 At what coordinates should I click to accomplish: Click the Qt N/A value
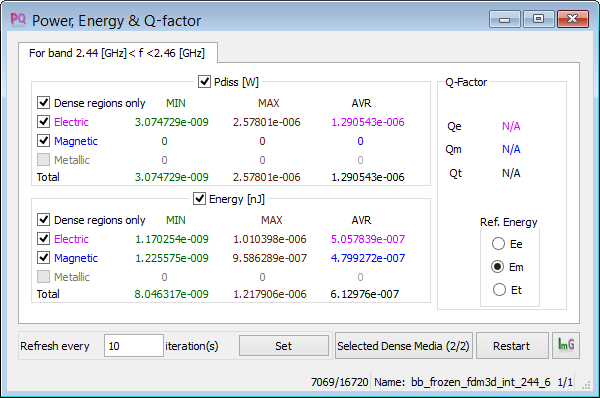pyautogui.click(x=511, y=173)
